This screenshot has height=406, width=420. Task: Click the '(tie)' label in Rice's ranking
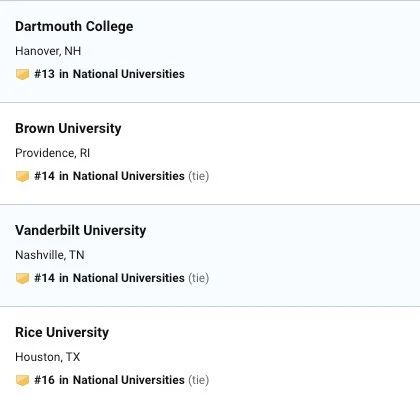point(199,380)
